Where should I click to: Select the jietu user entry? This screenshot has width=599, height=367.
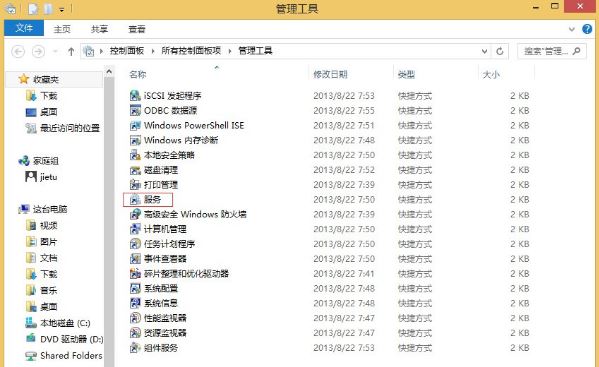[49, 177]
